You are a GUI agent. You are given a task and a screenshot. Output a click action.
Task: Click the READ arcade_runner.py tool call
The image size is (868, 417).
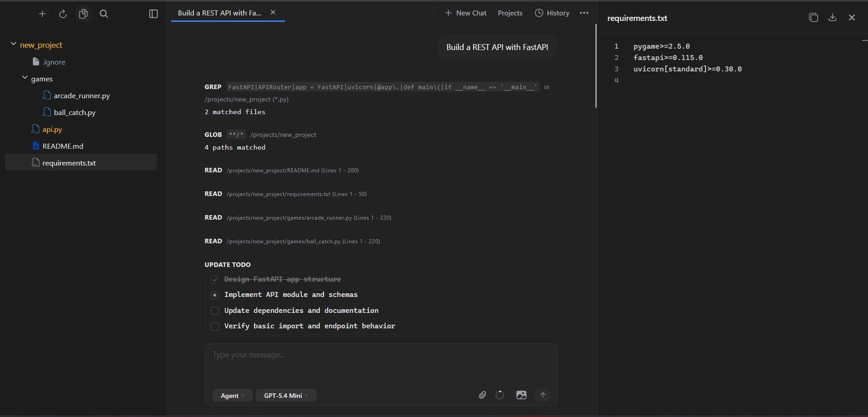[298, 217]
